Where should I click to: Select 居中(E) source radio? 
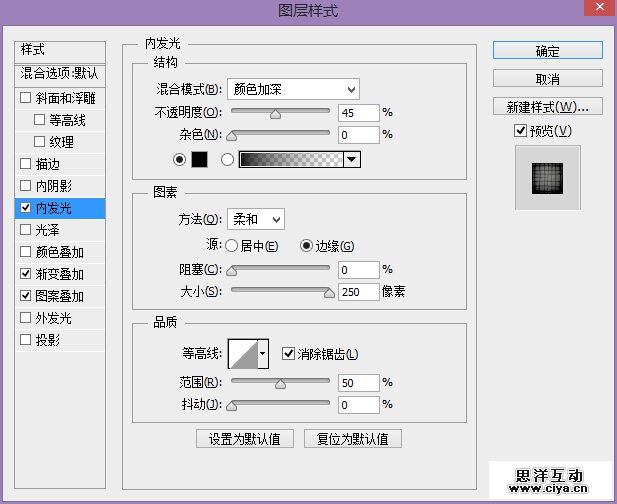(231, 246)
